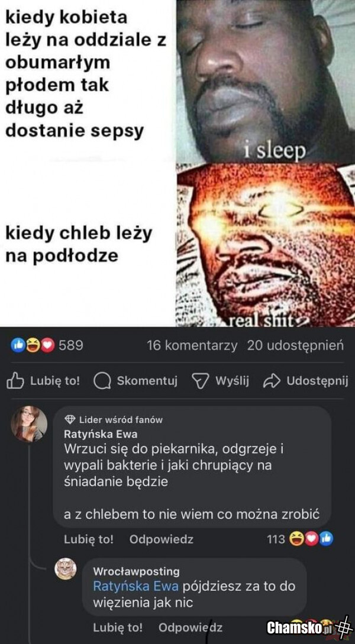Like Ratyńska Ewa's comment with Lubię to!
This screenshot has width=355, height=644.
(x=89, y=539)
